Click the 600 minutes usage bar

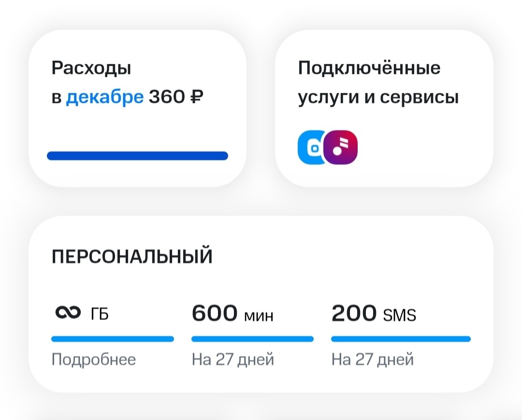pos(252,339)
